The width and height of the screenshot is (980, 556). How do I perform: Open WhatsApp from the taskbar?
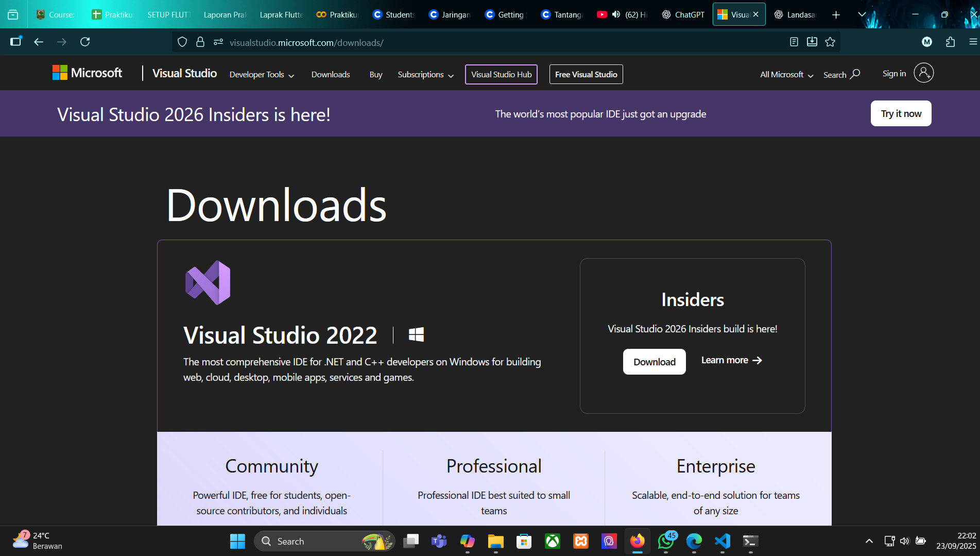[x=665, y=541]
